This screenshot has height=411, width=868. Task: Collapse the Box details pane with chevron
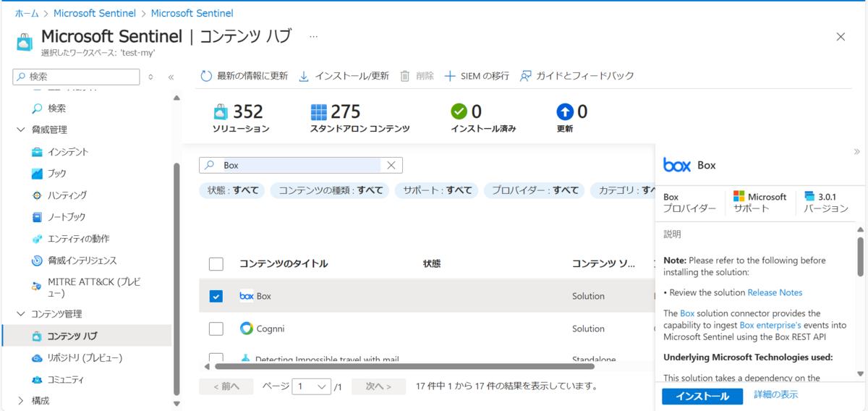click(x=857, y=152)
